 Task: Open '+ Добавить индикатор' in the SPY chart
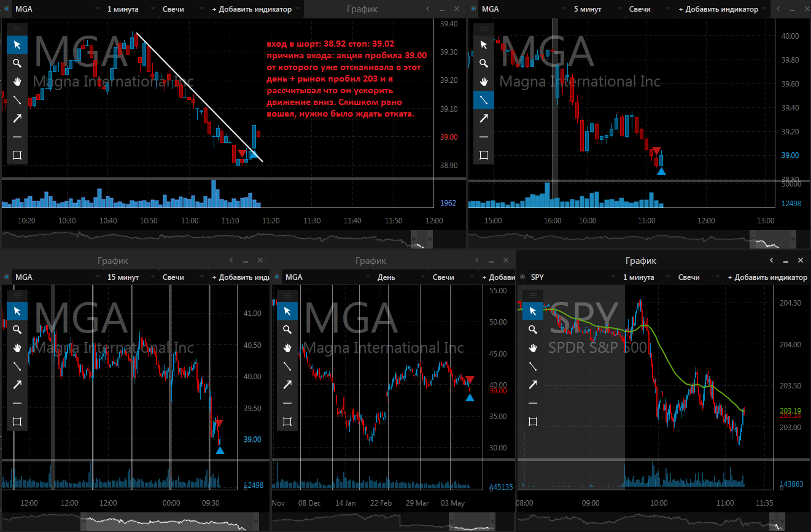tap(767, 277)
